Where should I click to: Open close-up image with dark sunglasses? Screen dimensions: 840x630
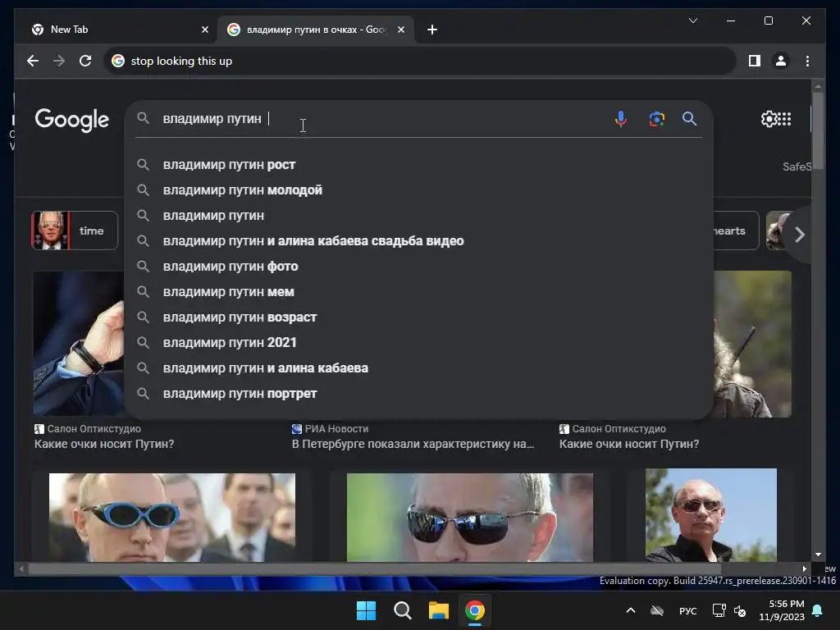point(470,517)
